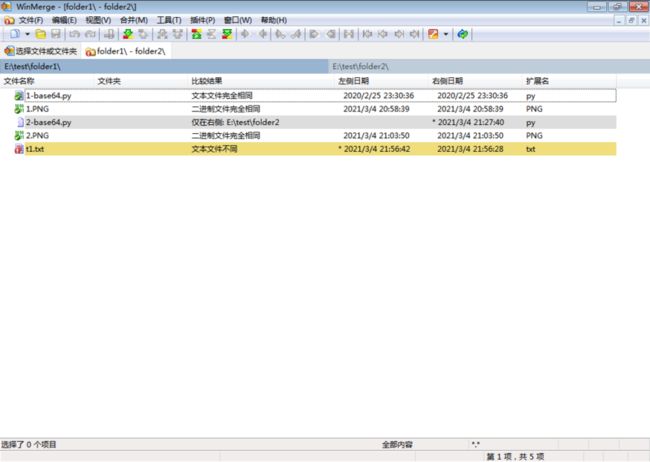650x462 pixels.
Task: Sort by the 左侧日期 column header
Action: (x=382, y=81)
